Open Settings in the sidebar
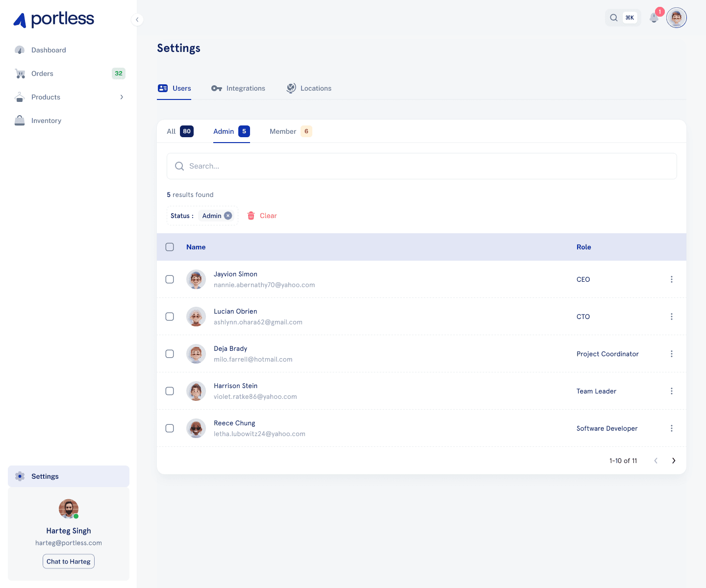Image resolution: width=706 pixels, height=588 pixels. (69, 476)
